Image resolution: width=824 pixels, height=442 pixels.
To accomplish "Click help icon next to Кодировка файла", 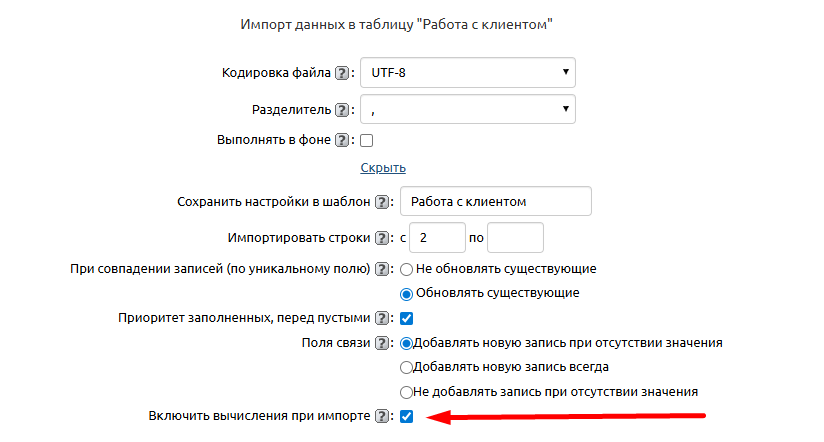I will click(x=342, y=73).
